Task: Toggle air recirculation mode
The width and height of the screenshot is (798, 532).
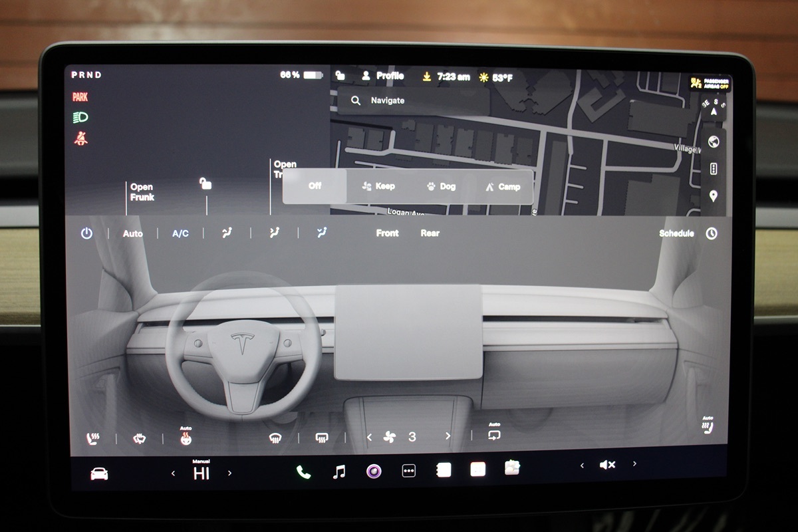Action: tap(494, 436)
